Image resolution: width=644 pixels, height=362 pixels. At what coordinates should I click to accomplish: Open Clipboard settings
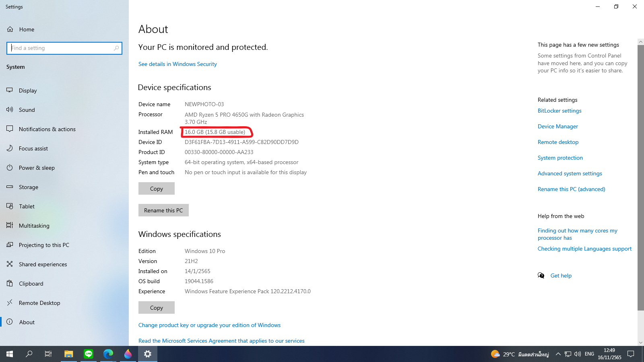pos(31,284)
